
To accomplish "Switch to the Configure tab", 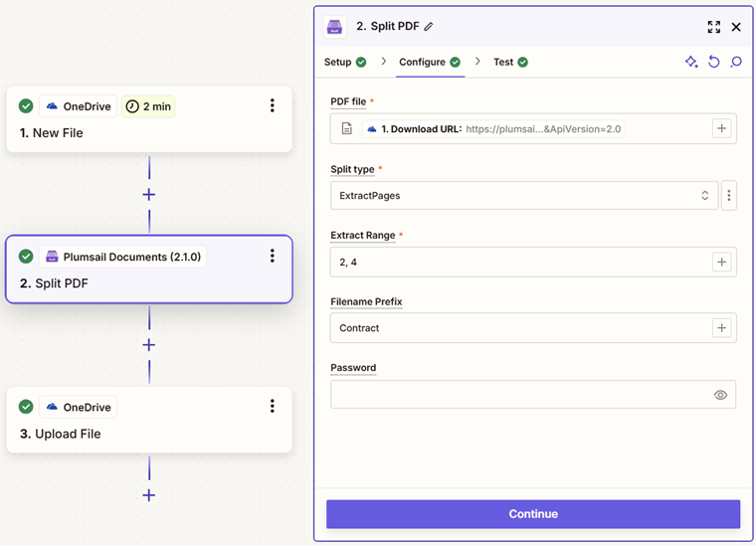I will pos(430,63).
